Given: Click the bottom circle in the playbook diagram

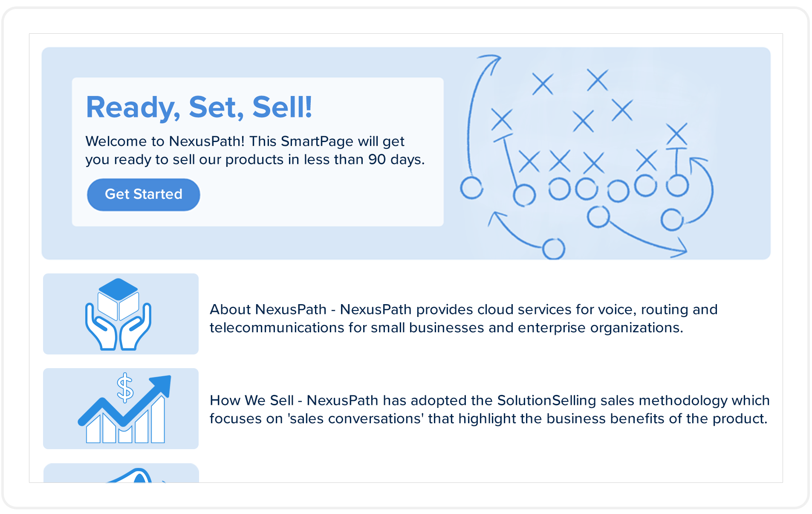Looking at the screenshot, I should tap(554, 249).
